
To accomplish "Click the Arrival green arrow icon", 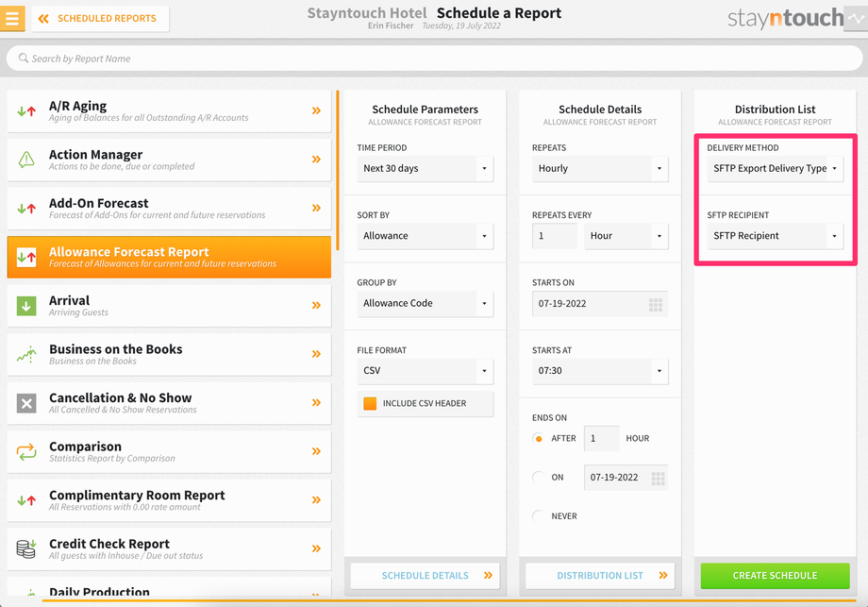I will [x=26, y=306].
